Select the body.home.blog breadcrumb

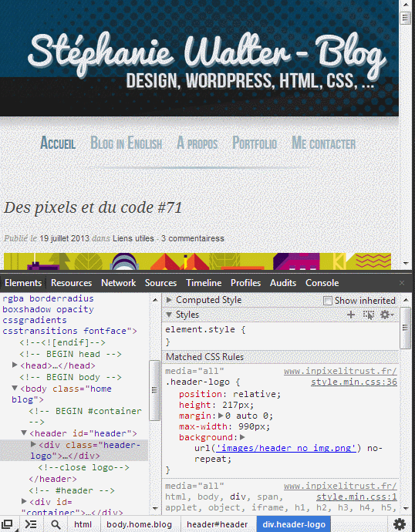[x=139, y=524]
